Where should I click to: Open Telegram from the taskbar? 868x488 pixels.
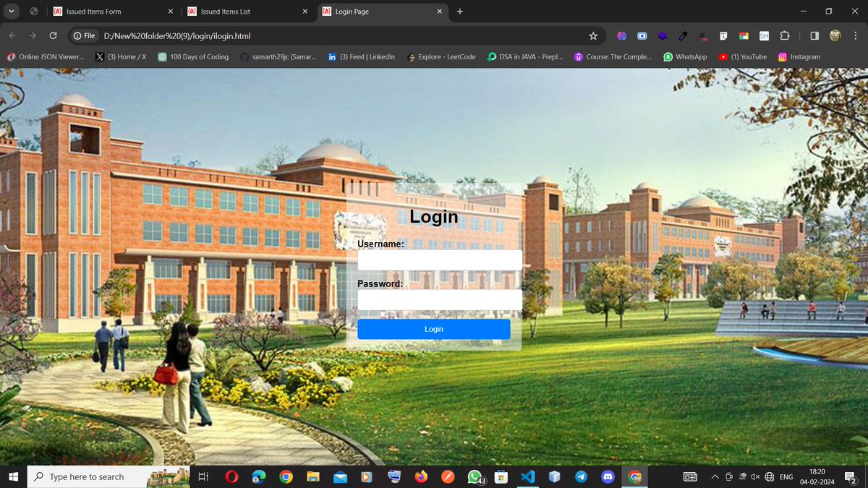581,476
